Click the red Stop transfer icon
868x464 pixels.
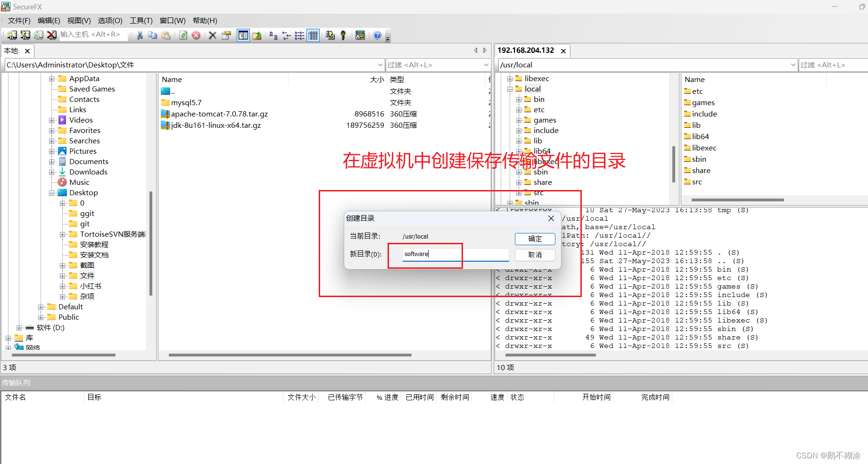tap(196, 35)
